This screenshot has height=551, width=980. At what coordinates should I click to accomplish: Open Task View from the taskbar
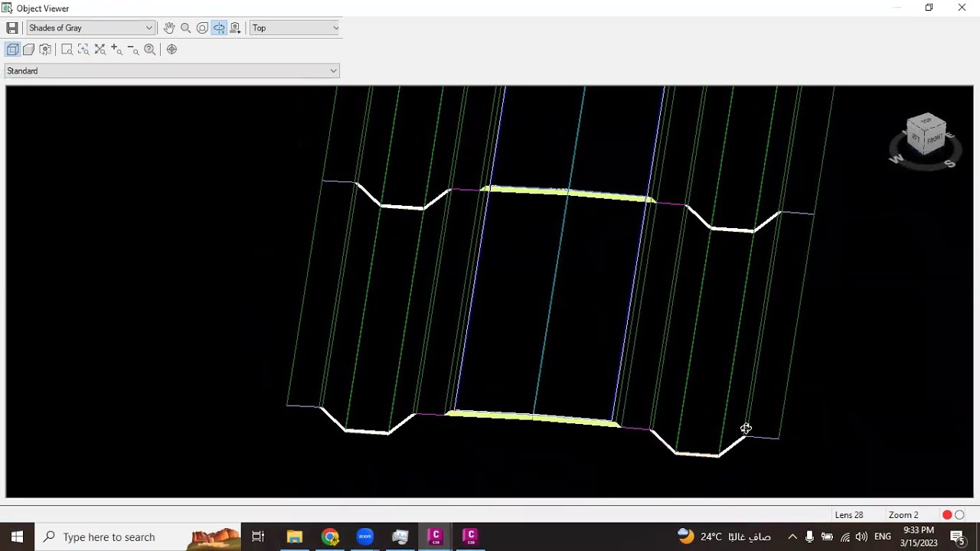coord(258,536)
